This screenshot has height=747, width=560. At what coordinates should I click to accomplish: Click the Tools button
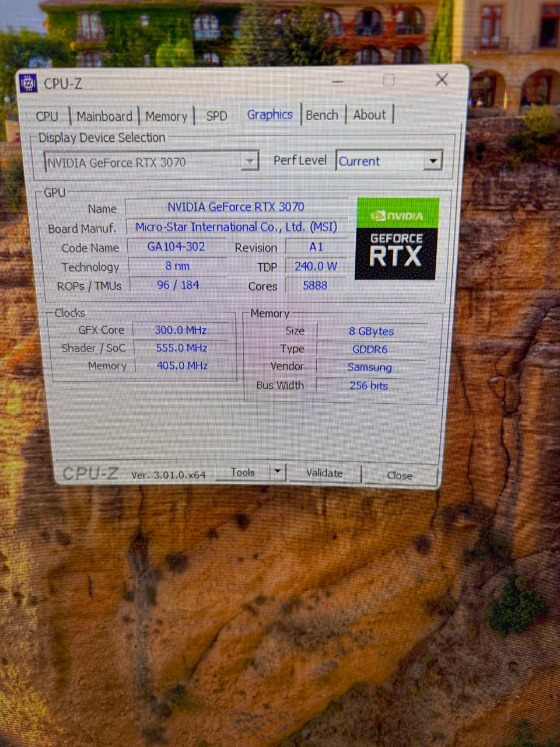point(243,472)
